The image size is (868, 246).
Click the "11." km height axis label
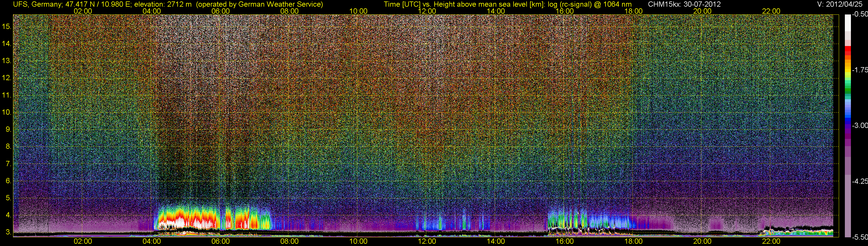tap(7, 95)
